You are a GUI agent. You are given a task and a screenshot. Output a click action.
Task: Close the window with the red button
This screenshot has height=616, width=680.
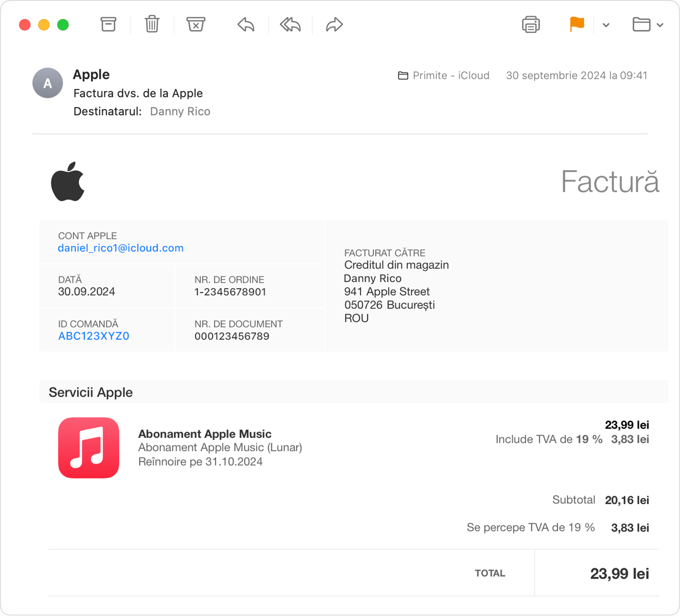point(25,25)
